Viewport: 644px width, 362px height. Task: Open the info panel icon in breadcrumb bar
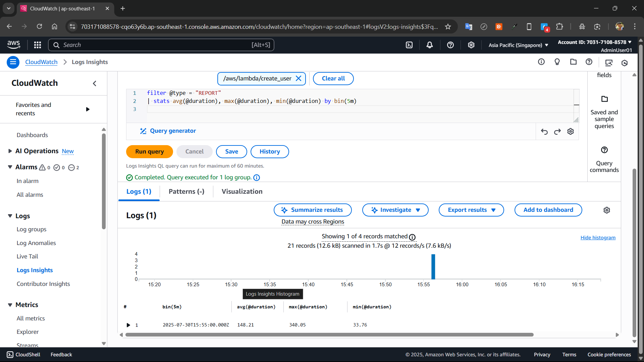point(541,62)
